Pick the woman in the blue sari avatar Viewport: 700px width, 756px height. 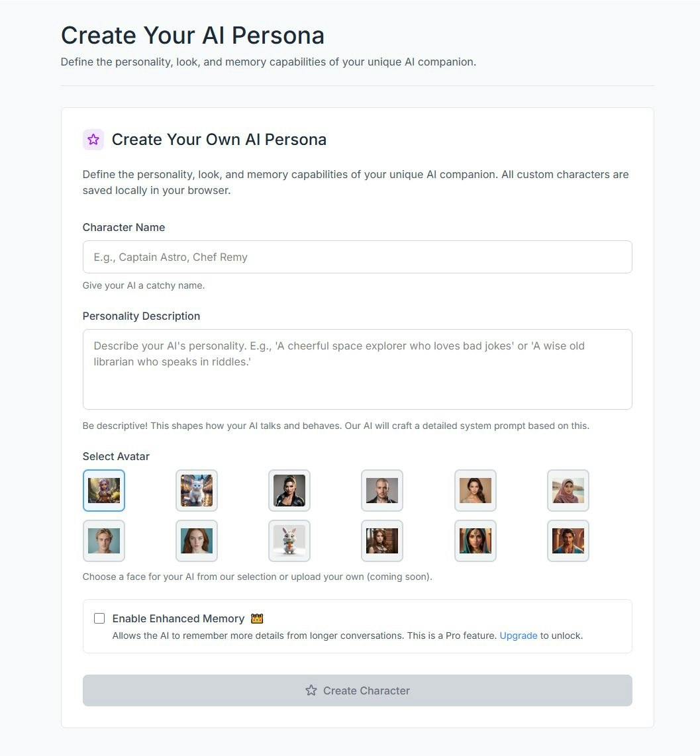click(x=475, y=541)
